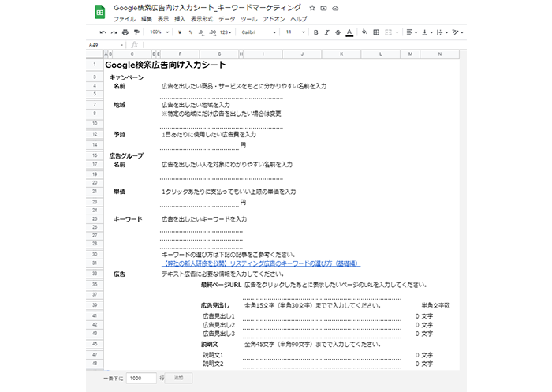The image size is (552, 392).
Task: Open the 挿入 menu
Action: click(180, 19)
